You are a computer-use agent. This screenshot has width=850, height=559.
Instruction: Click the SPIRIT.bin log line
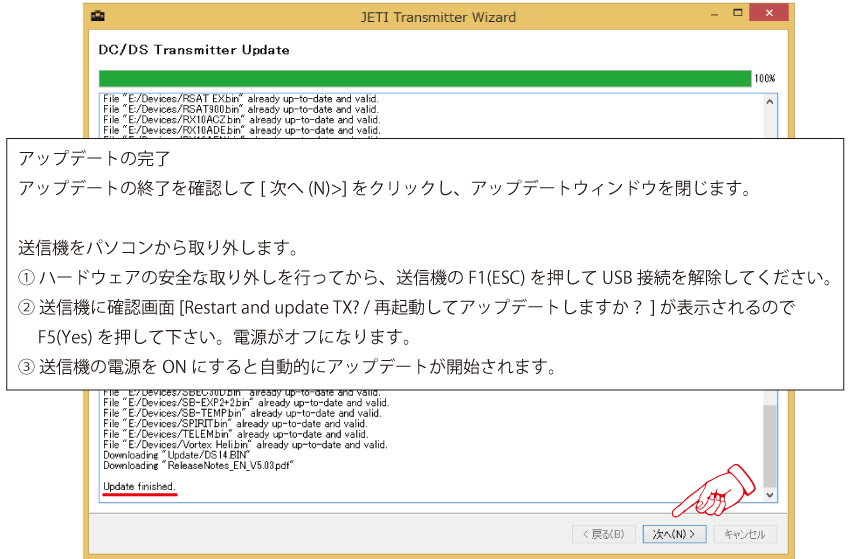(x=235, y=423)
